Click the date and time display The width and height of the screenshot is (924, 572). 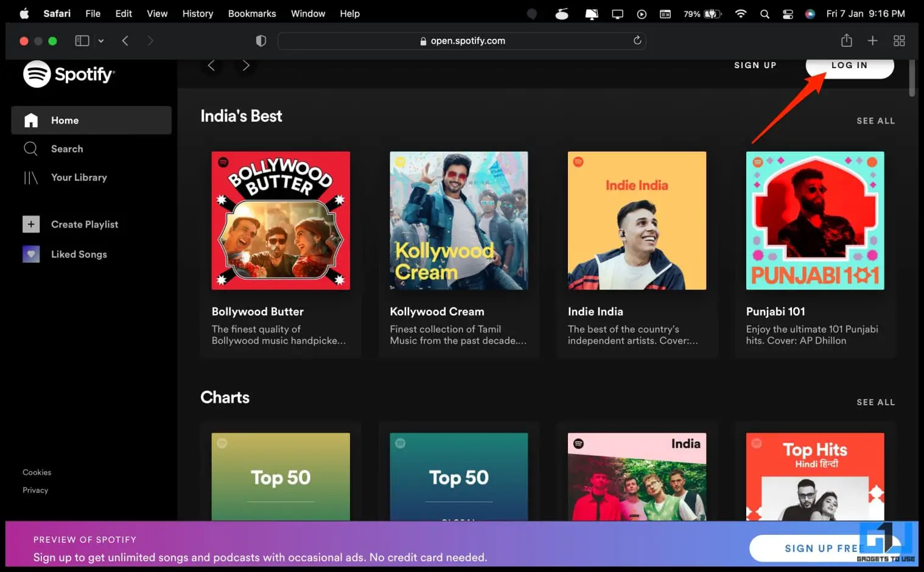(x=866, y=13)
